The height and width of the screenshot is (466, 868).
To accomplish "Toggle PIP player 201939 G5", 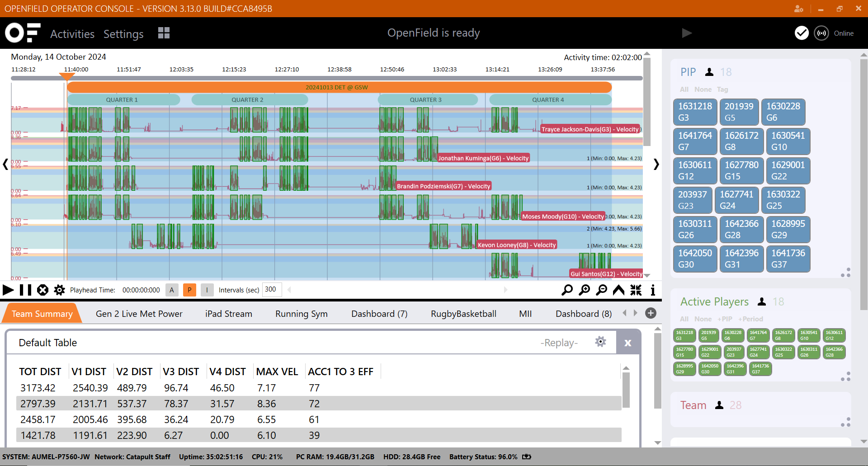I will [x=739, y=112].
